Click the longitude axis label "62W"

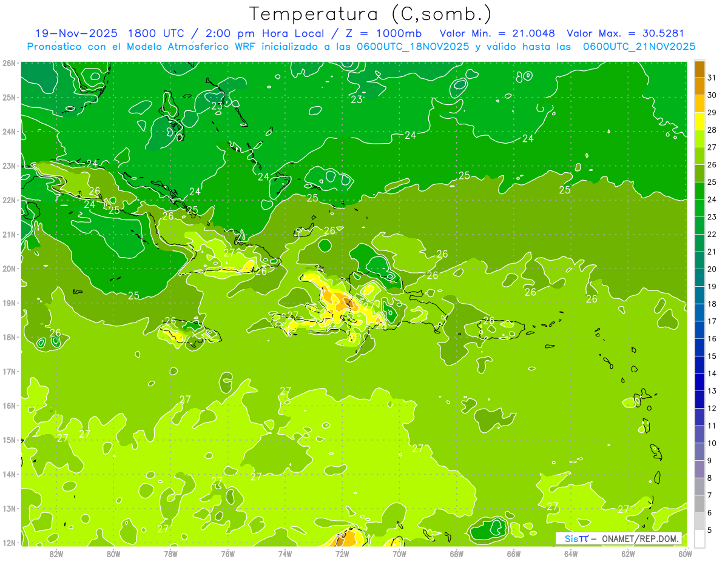628,554
